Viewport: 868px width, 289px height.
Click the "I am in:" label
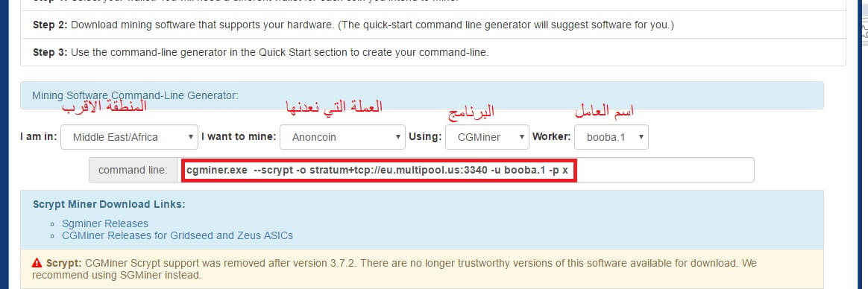tap(39, 136)
